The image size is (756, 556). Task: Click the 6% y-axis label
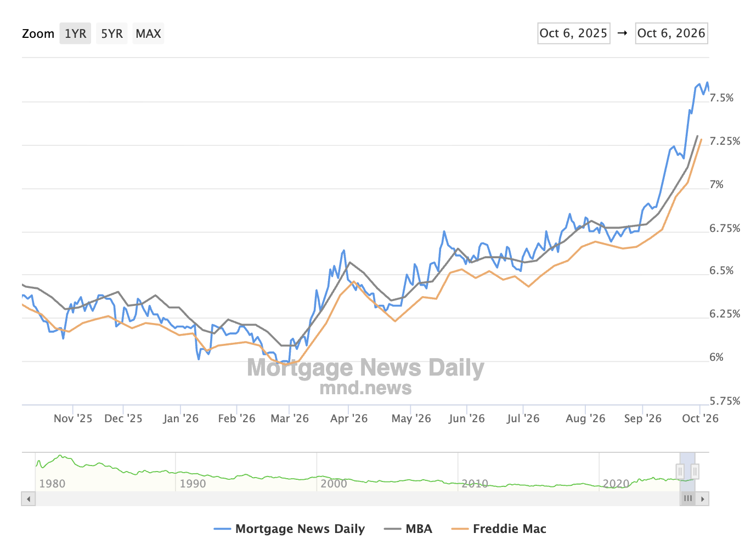[x=716, y=357]
